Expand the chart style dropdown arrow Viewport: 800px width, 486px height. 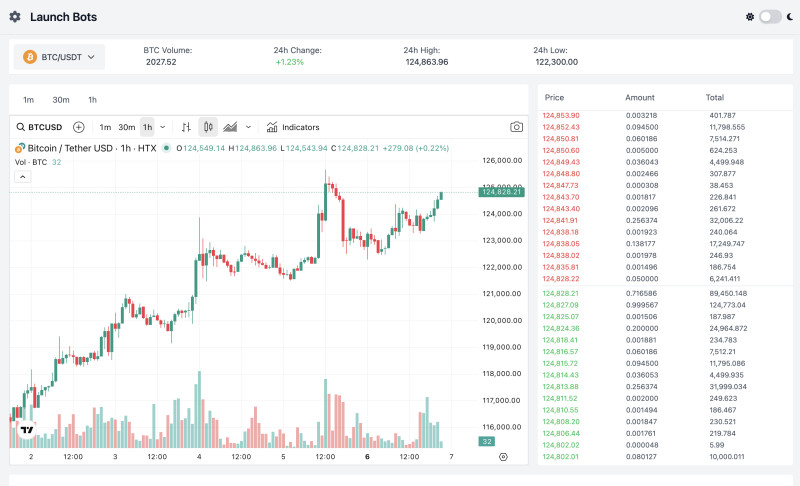point(249,127)
